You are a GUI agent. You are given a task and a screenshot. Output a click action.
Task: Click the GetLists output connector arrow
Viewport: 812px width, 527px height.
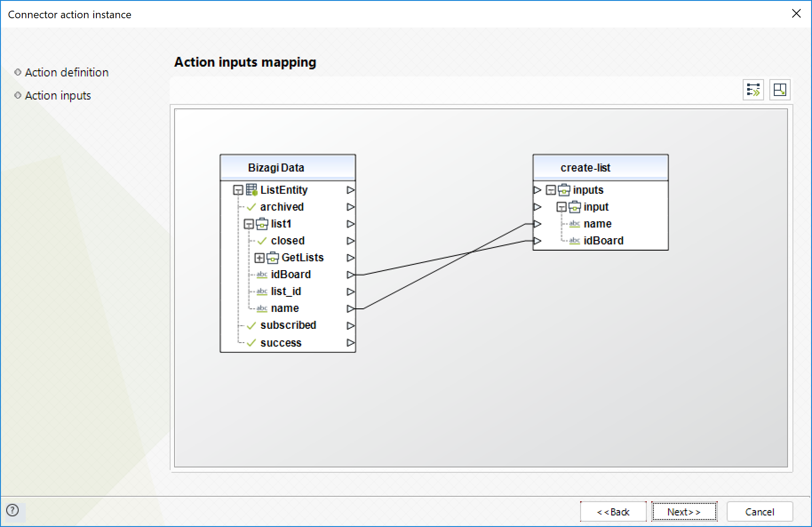click(351, 258)
